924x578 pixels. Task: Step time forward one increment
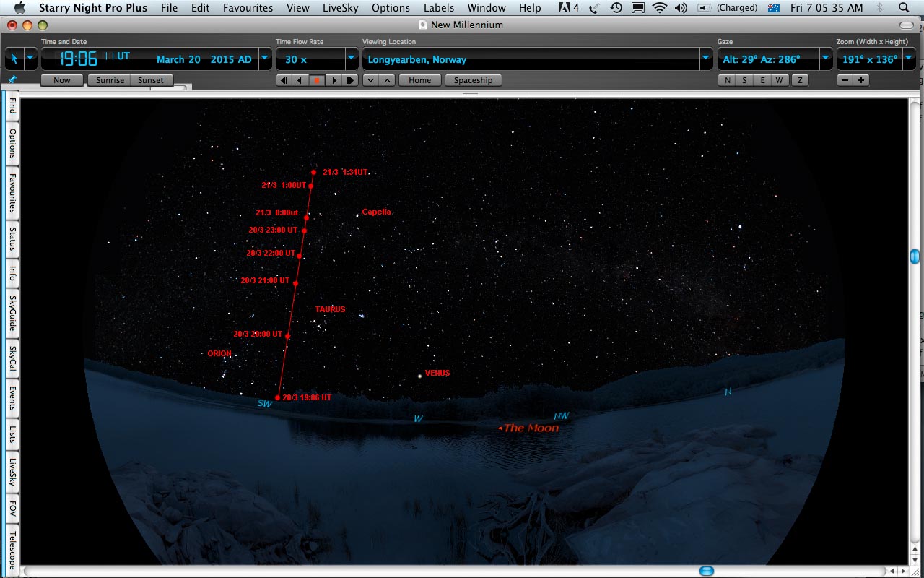(x=351, y=80)
